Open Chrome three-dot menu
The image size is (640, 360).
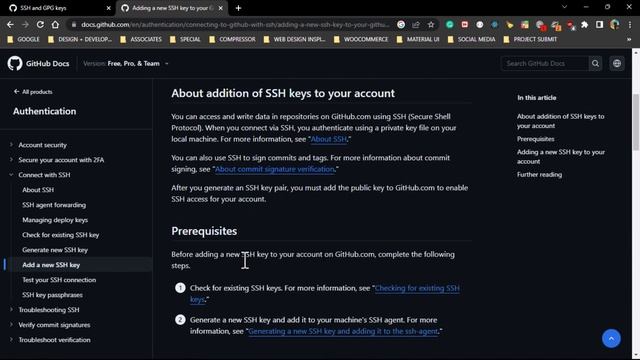click(630, 24)
